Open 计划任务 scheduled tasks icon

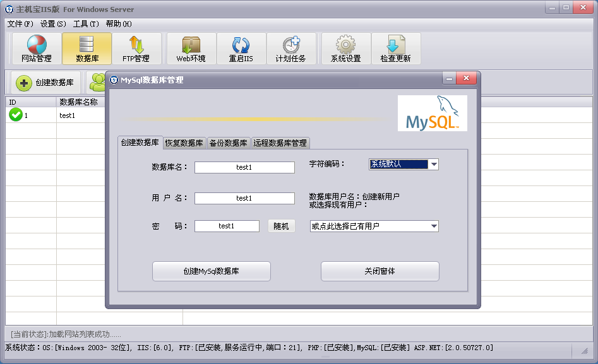click(x=291, y=49)
